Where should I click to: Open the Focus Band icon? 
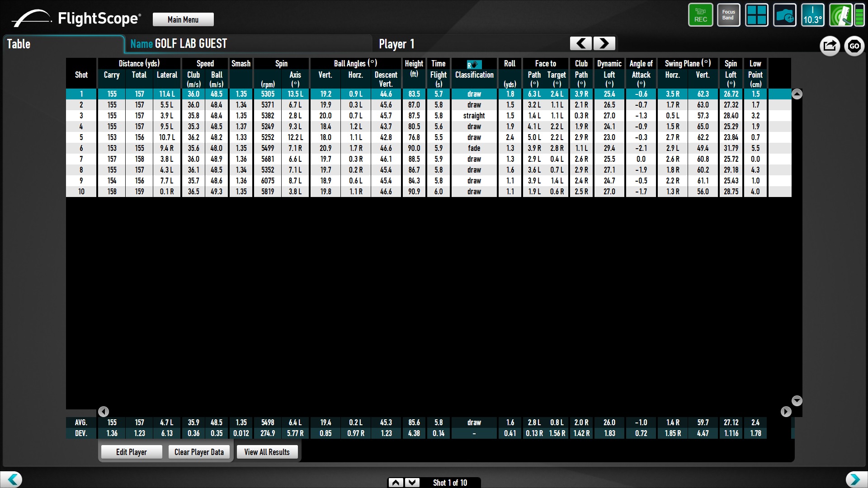(728, 15)
